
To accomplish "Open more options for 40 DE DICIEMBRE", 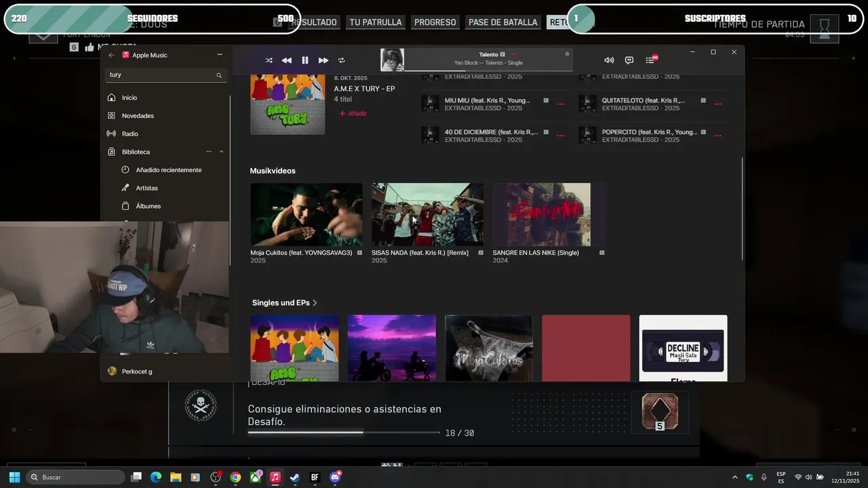I will pos(560,136).
